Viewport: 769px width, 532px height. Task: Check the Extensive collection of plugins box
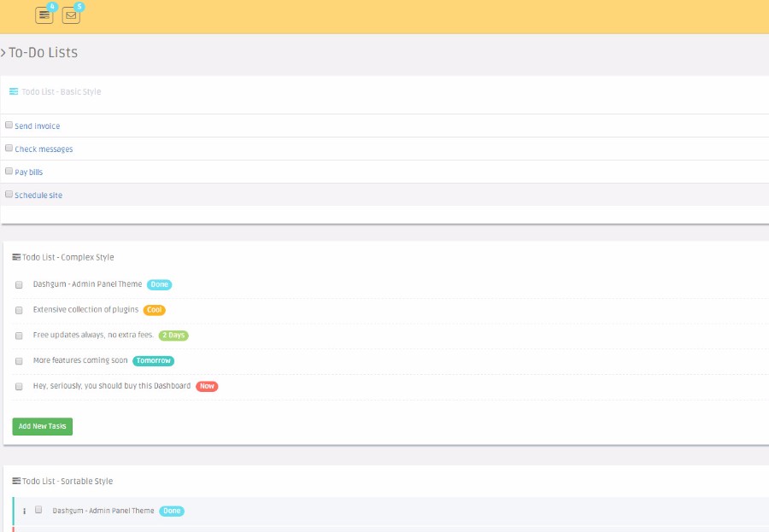[19, 310]
